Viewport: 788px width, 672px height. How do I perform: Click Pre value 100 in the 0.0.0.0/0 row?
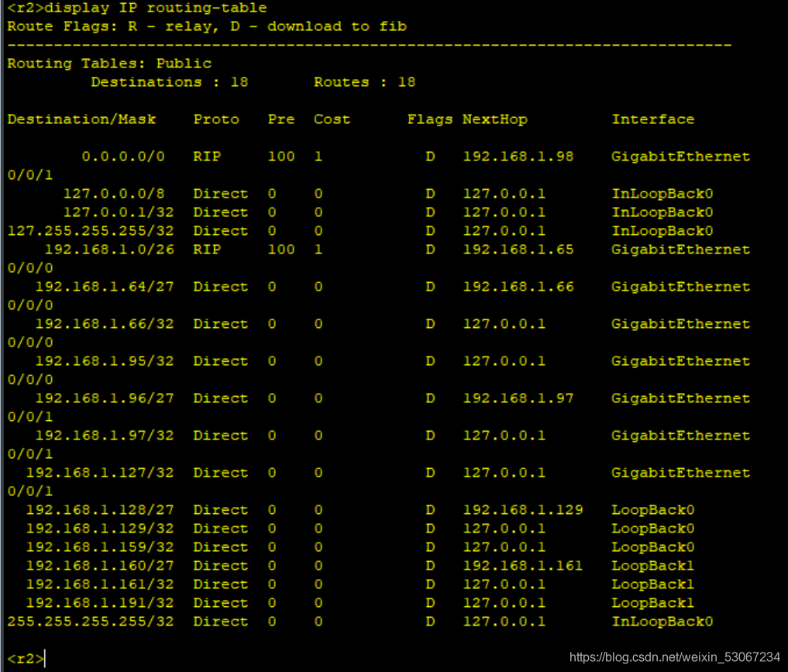click(x=281, y=157)
